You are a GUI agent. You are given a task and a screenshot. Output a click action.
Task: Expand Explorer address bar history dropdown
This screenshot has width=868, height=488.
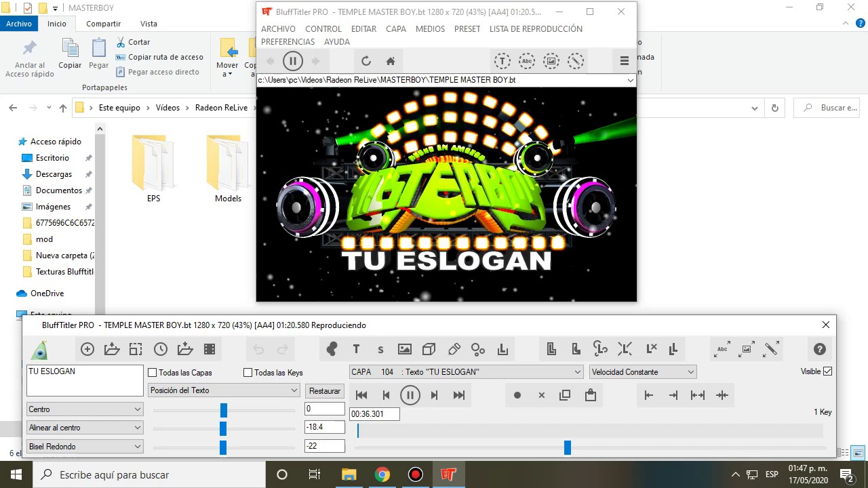click(x=755, y=108)
